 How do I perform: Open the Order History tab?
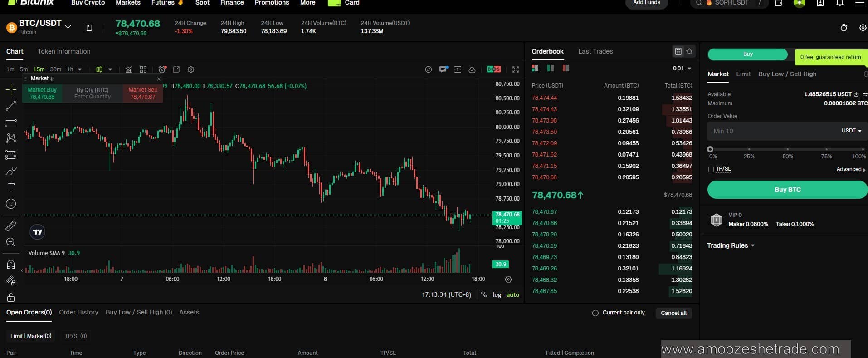(x=78, y=312)
